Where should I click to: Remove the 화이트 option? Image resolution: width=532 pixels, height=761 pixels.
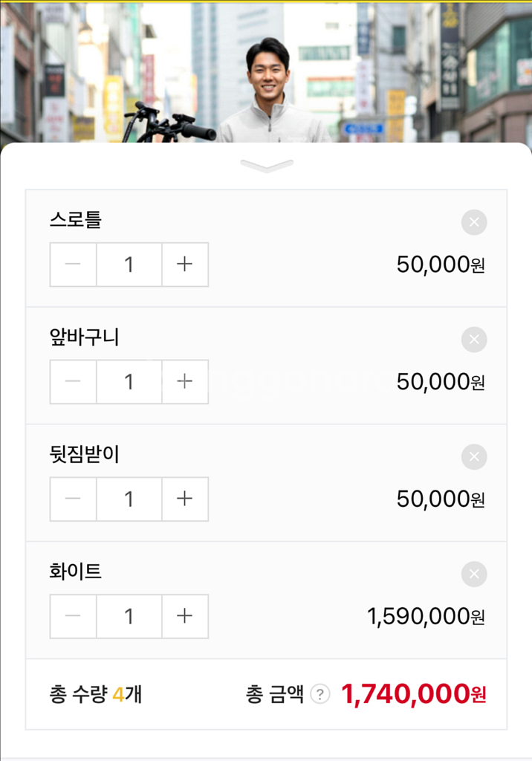473,574
